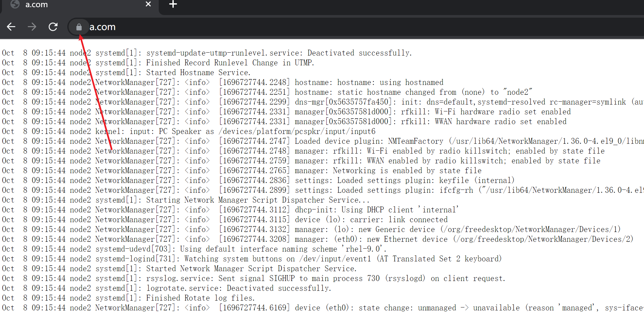Image resolution: width=644 pixels, height=314 pixels.
Task: Click the 'WWAN hardware radio set enabled' text
Action: [500, 122]
